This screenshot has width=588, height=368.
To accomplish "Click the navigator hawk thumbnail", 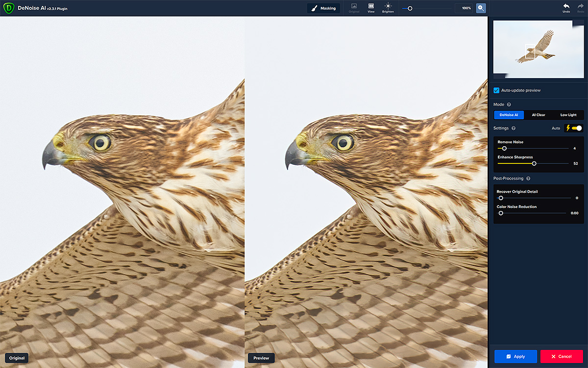I will click(x=539, y=49).
